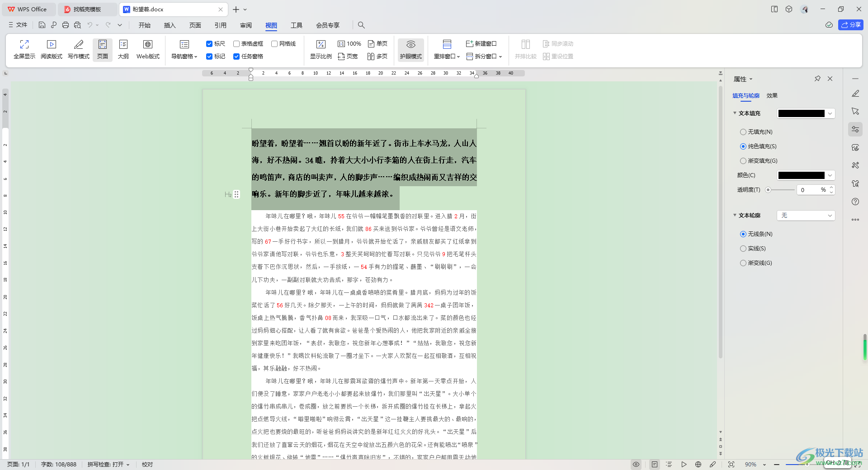Click the print icon in quick access toolbar
The image size is (868, 470).
coord(66,25)
